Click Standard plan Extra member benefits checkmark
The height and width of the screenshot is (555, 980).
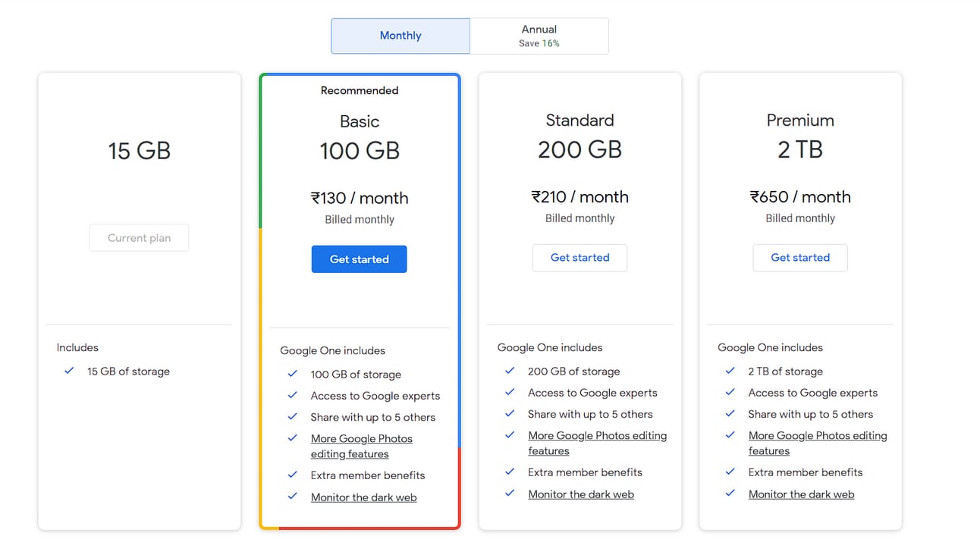coord(510,472)
